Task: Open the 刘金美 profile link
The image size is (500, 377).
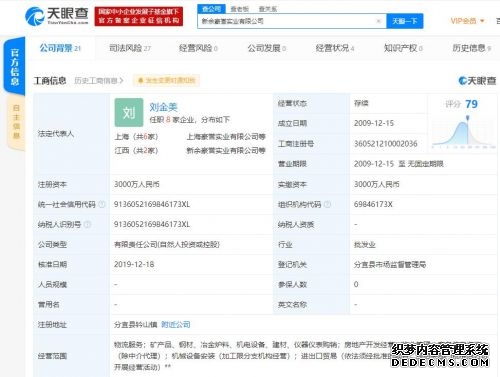Action: [x=163, y=107]
